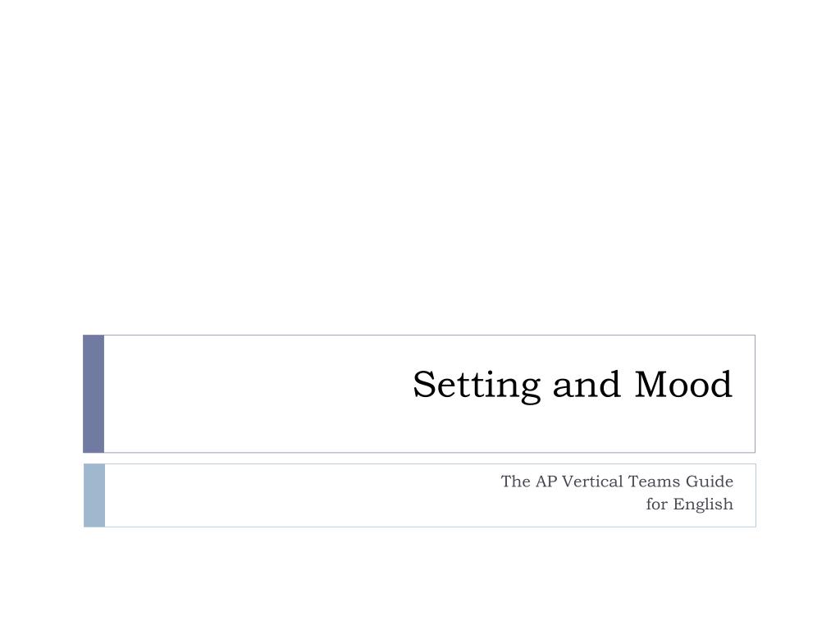Select the "Setting and Mood" title text

click(572, 386)
